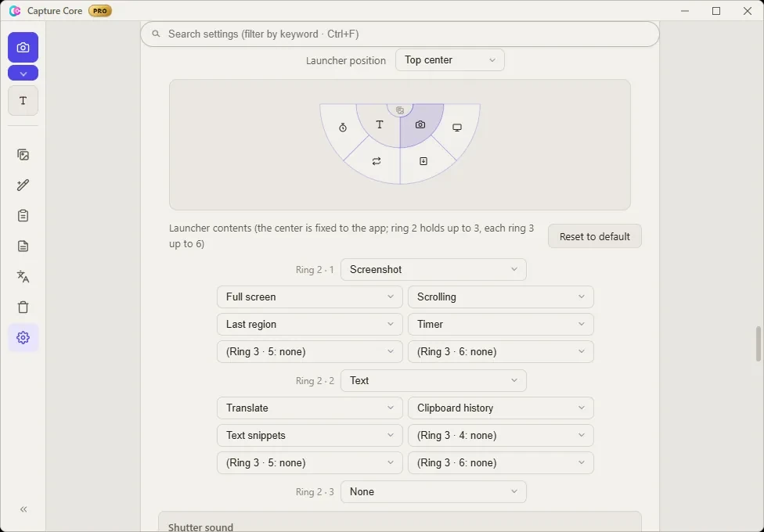Close the Capture Core window
Image resolution: width=764 pixels, height=532 pixels.
748,11
